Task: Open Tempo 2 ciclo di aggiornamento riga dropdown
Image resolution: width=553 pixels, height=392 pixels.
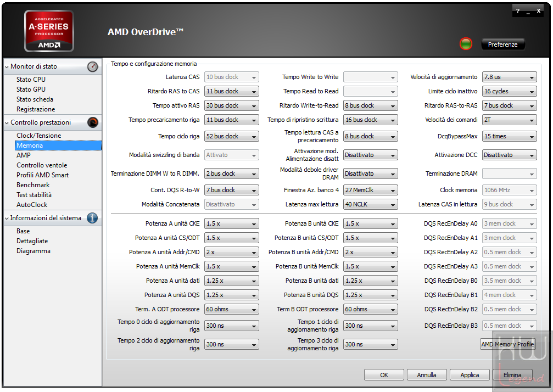Action: point(231,344)
